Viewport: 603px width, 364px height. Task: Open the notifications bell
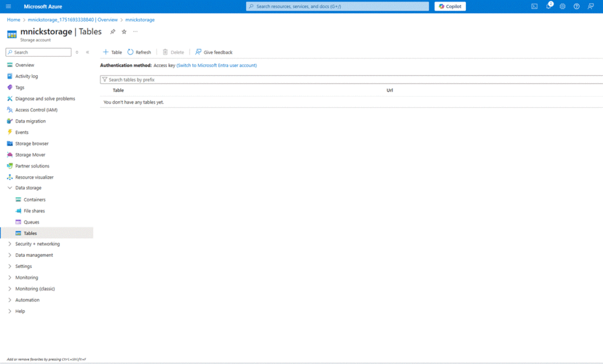548,6
